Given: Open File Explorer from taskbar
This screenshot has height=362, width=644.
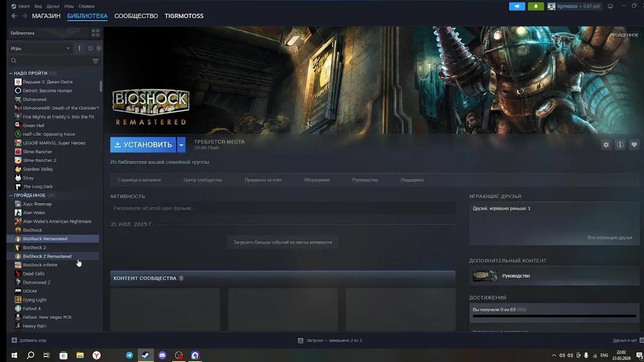Looking at the screenshot, I should [x=80, y=355].
